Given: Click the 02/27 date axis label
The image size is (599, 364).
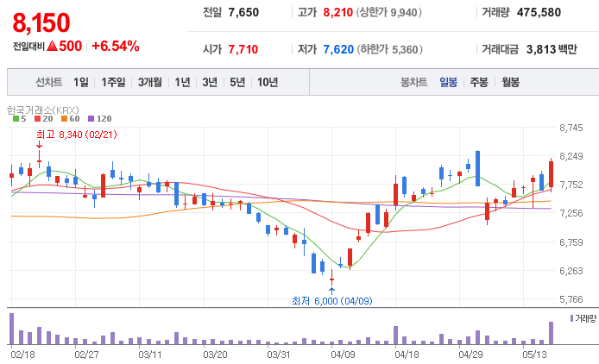Looking at the screenshot, I should coord(86,355).
